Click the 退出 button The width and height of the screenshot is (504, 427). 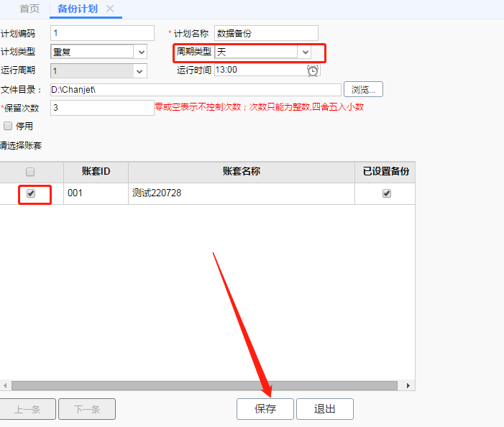(x=325, y=409)
